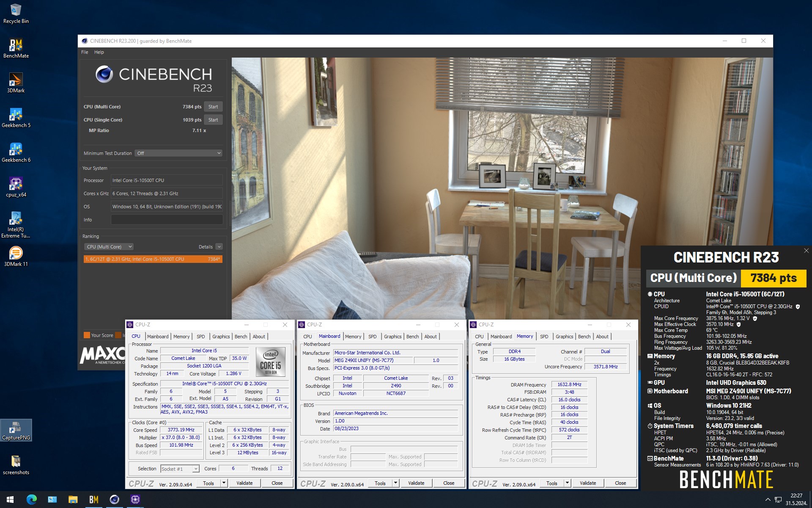812x508 pixels.
Task: Click Tools button in Mainboard CPU-Z window
Action: pos(380,483)
